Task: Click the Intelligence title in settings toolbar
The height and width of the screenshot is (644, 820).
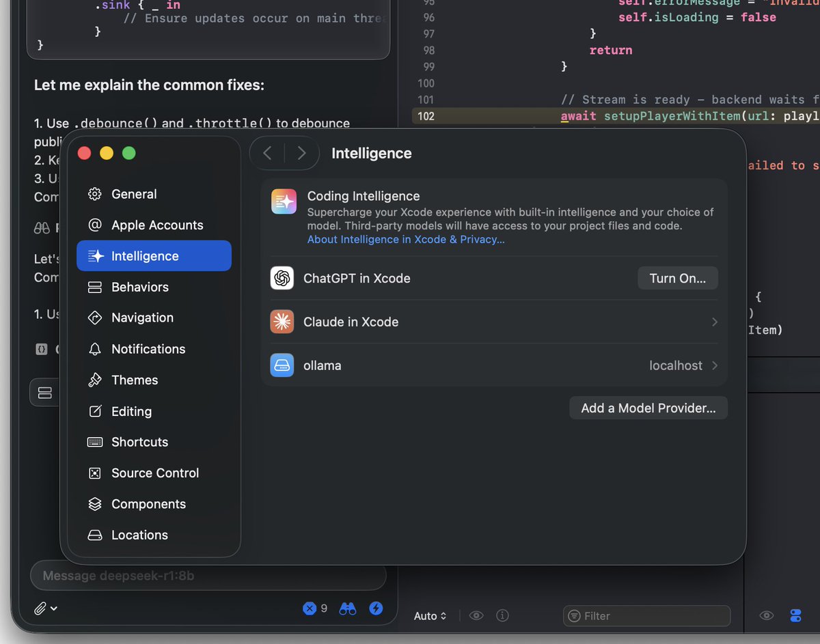Action: click(372, 153)
